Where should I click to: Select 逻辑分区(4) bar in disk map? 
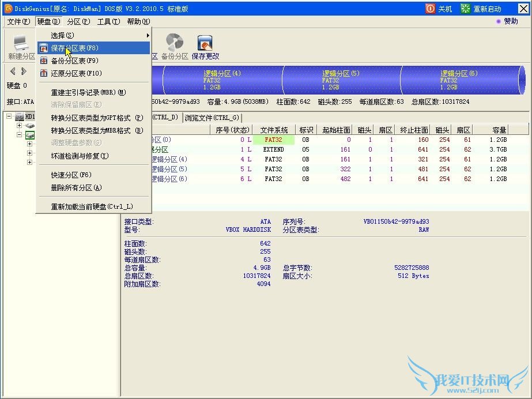click(x=222, y=80)
